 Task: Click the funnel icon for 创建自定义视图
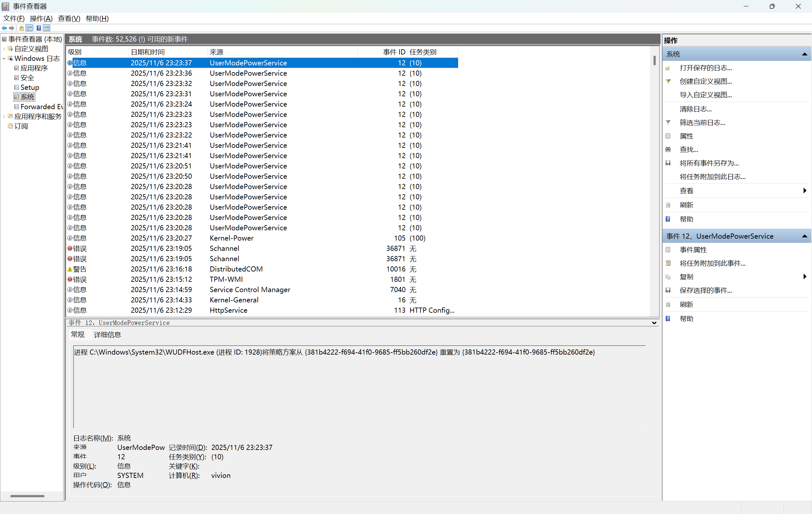coord(668,81)
